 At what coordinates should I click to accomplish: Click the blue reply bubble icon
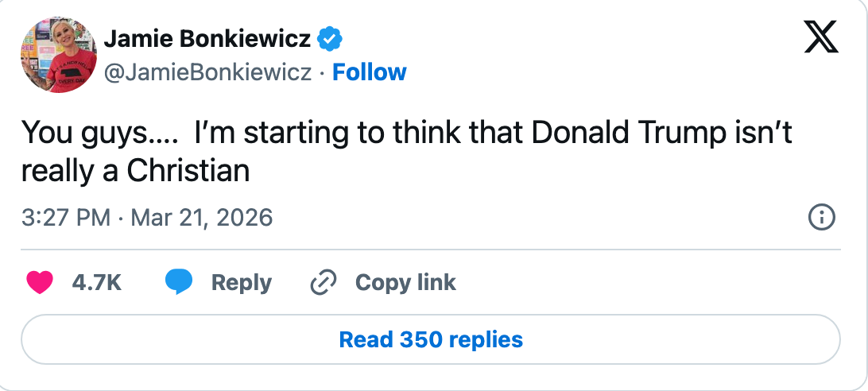(179, 282)
